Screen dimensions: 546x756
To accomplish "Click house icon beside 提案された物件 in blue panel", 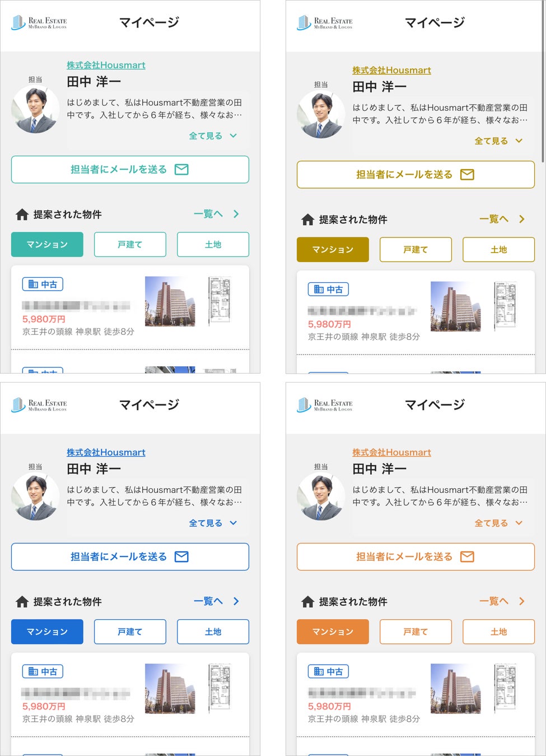I will tap(22, 601).
